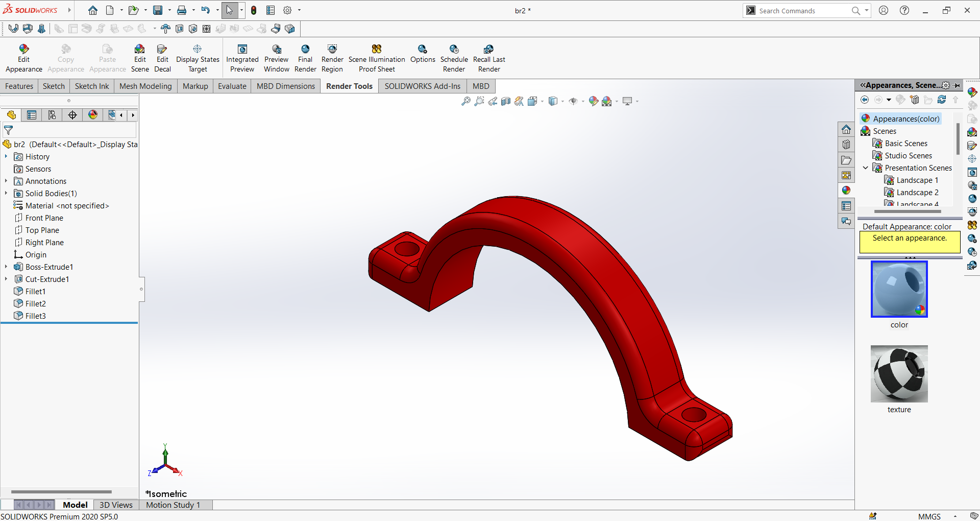Select Appearances(color) in the tree
The height and width of the screenshot is (521, 980).
coord(900,119)
